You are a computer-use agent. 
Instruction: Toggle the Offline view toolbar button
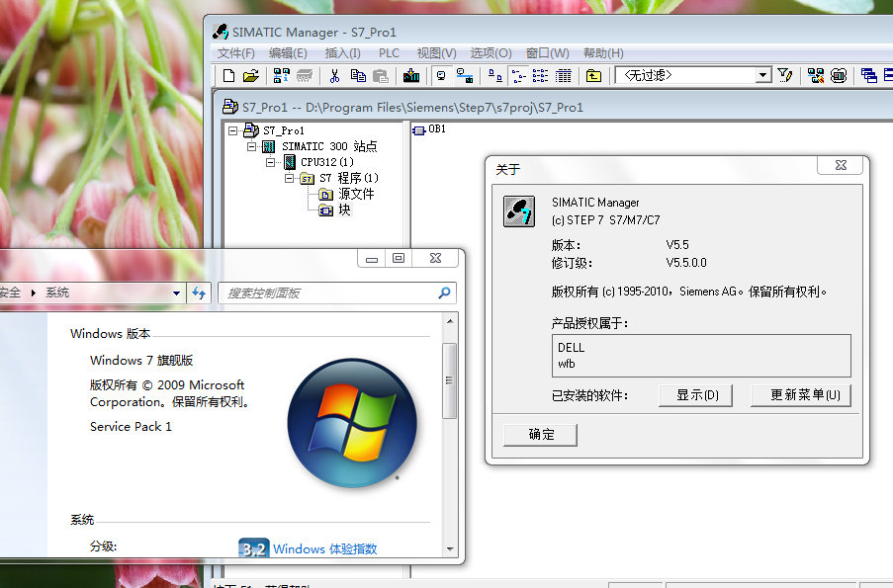(x=441, y=75)
